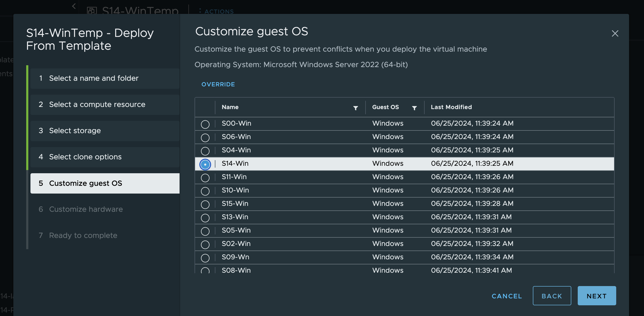Close the Deploy From Template dialog
The width and height of the screenshot is (644, 316).
(615, 33)
